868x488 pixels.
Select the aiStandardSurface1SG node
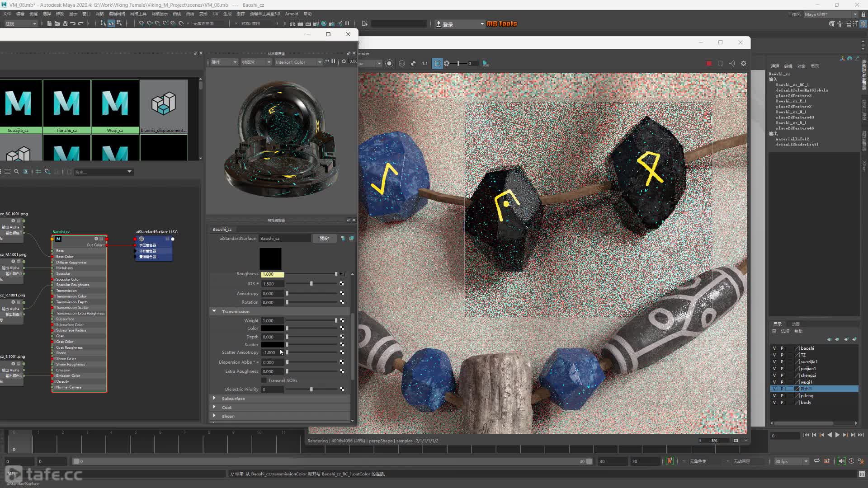coord(154,249)
